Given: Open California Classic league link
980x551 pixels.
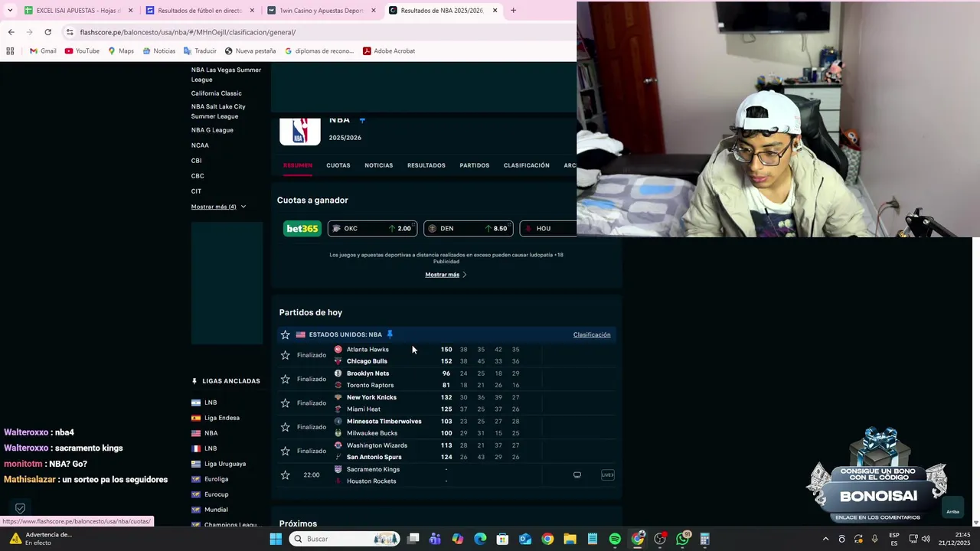Looking at the screenshot, I should coord(216,93).
